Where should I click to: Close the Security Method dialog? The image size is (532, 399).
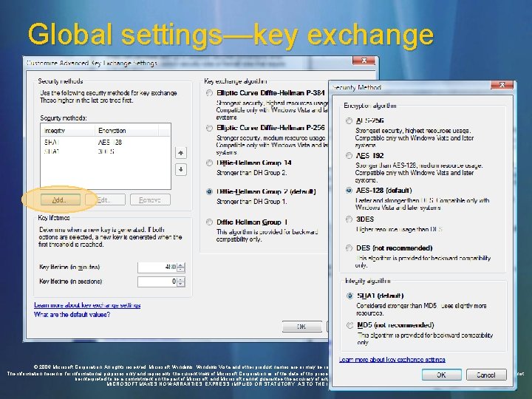[502, 85]
